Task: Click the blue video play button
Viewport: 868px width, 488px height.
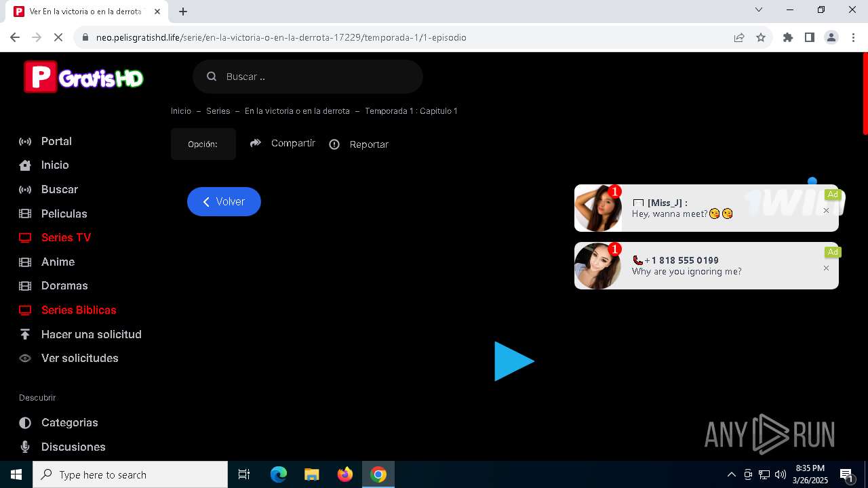Action: [x=514, y=361]
